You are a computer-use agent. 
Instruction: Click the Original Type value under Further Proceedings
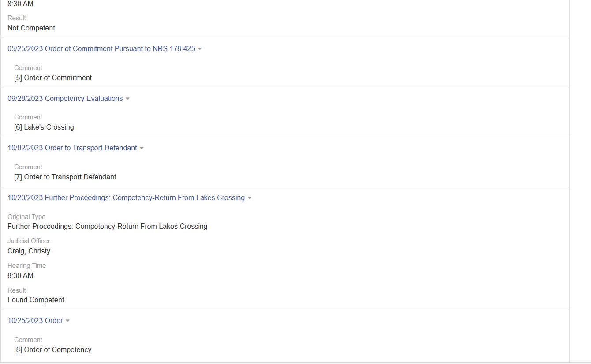point(107,227)
